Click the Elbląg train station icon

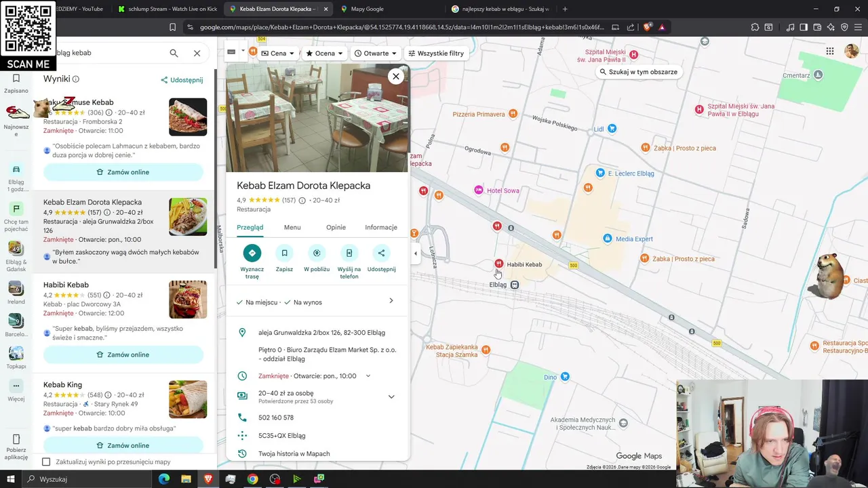tap(515, 285)
